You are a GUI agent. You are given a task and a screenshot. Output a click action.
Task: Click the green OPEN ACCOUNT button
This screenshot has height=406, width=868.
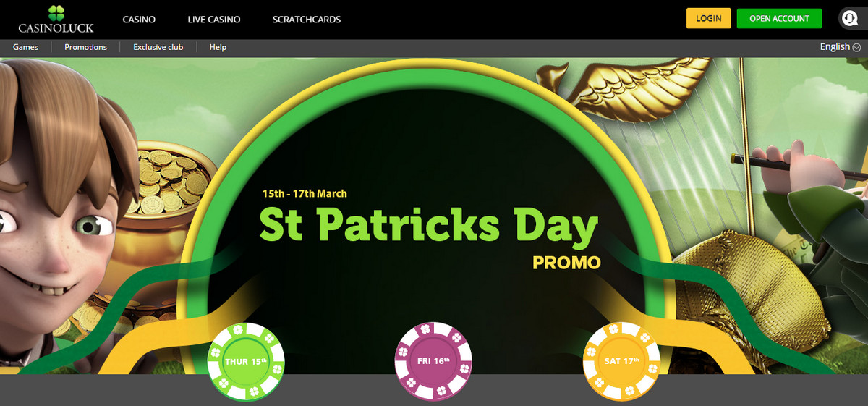[779, 18]
